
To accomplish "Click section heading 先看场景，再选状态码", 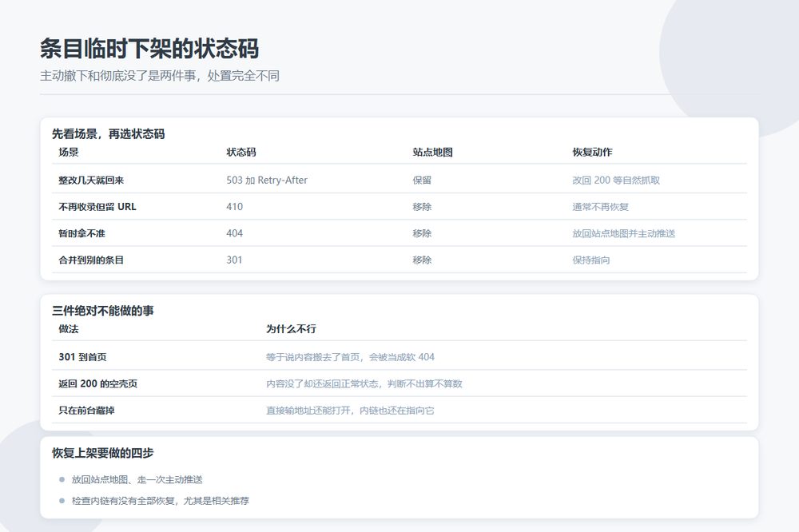I will (x=108, y=134).
